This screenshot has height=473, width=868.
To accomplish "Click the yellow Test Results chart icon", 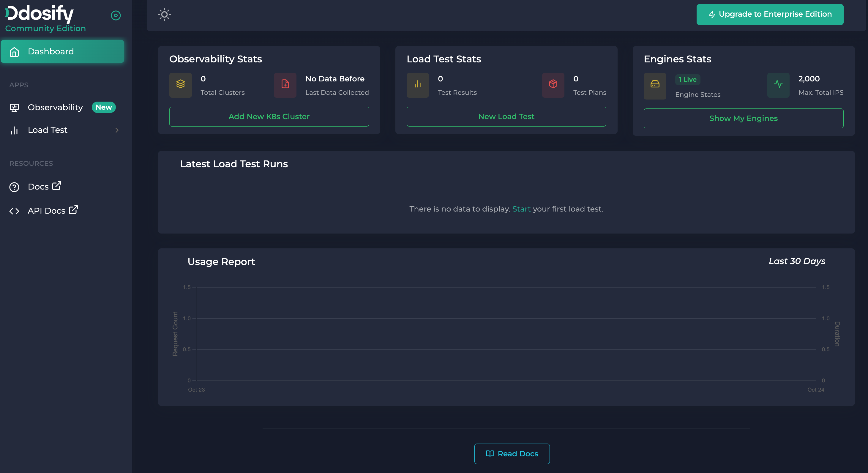I will (x=417, y=85).
